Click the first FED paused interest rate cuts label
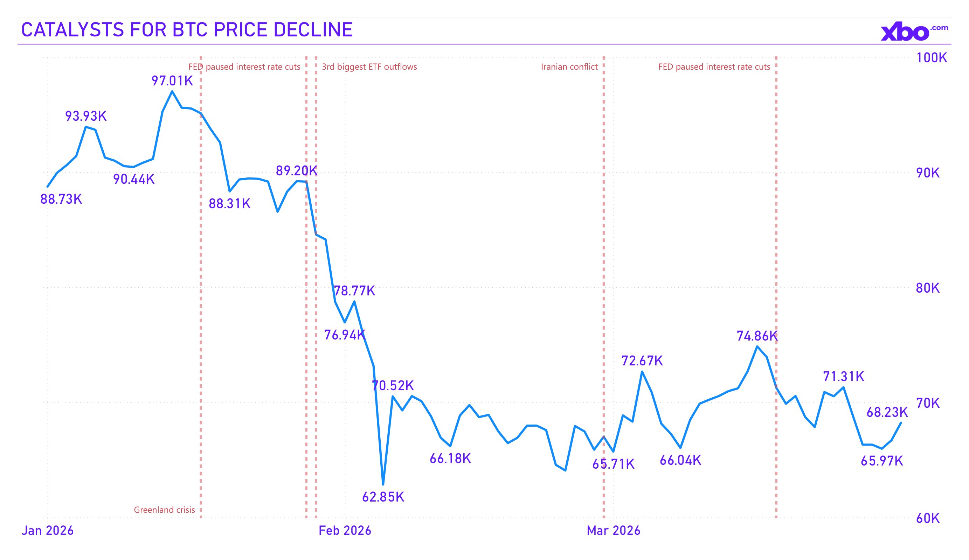This screenshot has width=969, height=560. tap(244, 67)
